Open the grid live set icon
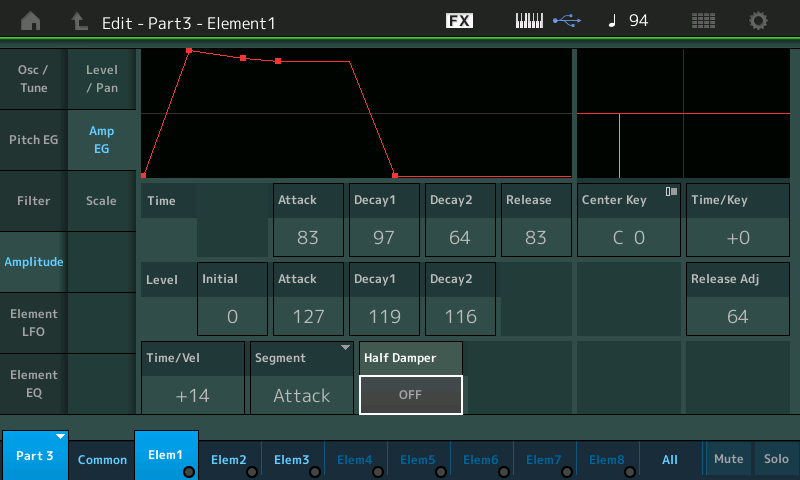Viewport: 800px width, 480px height. pos(703,21)
